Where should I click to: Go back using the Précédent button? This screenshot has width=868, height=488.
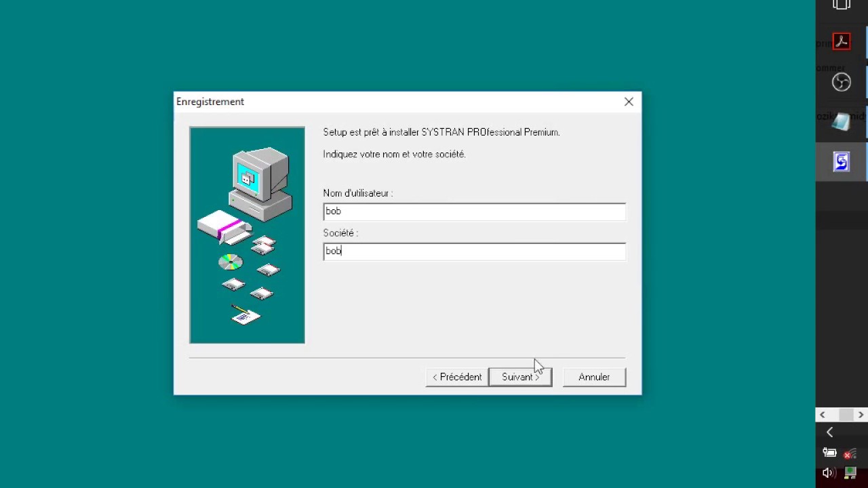456,377
